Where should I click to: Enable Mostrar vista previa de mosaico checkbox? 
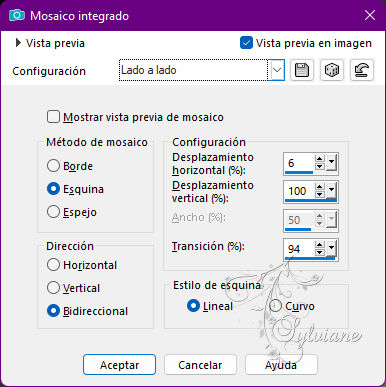click(53, 117)
